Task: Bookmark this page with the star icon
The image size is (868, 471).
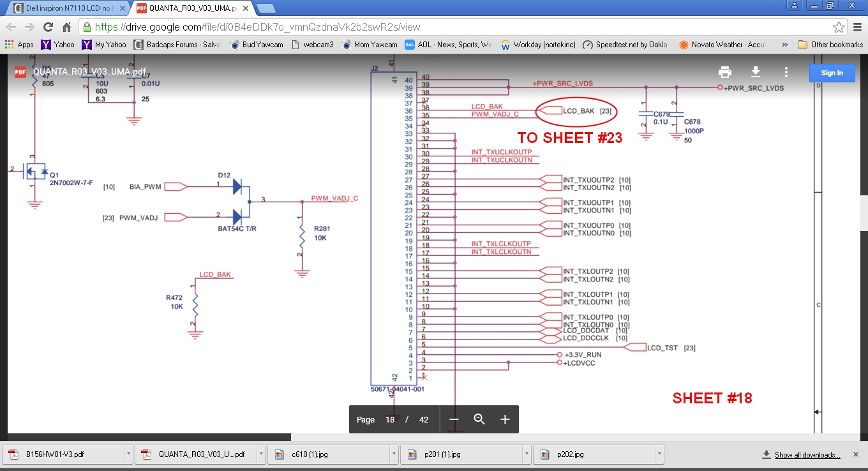Action: [x=839, y=27]
